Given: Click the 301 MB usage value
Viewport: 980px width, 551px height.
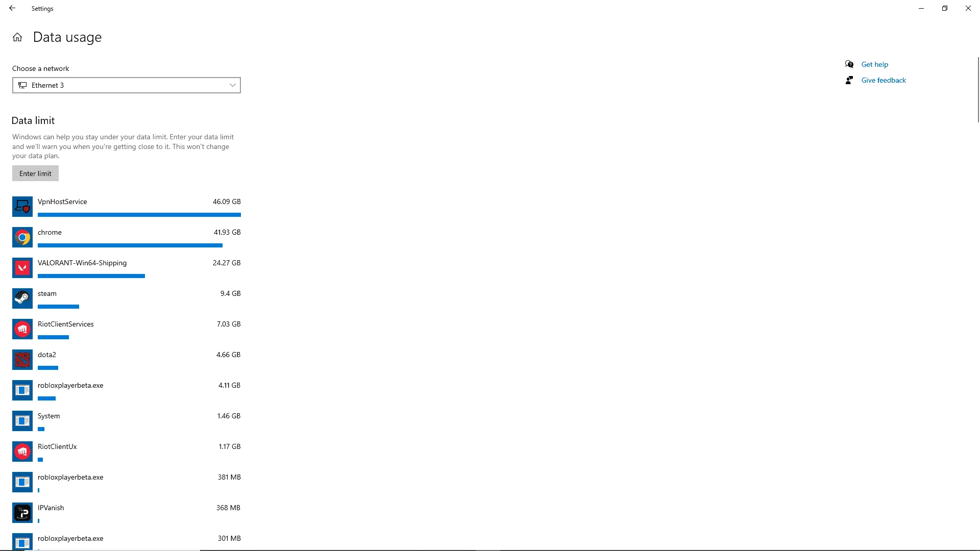Looking at the screenshot, I should pyautogui.click(x=229, y=538).
